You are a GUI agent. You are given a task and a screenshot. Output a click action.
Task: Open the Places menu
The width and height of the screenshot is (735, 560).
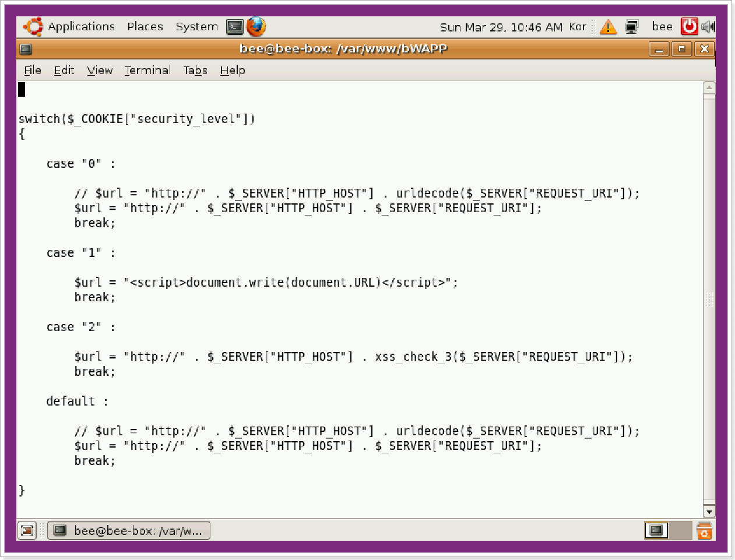pos(145,27)
